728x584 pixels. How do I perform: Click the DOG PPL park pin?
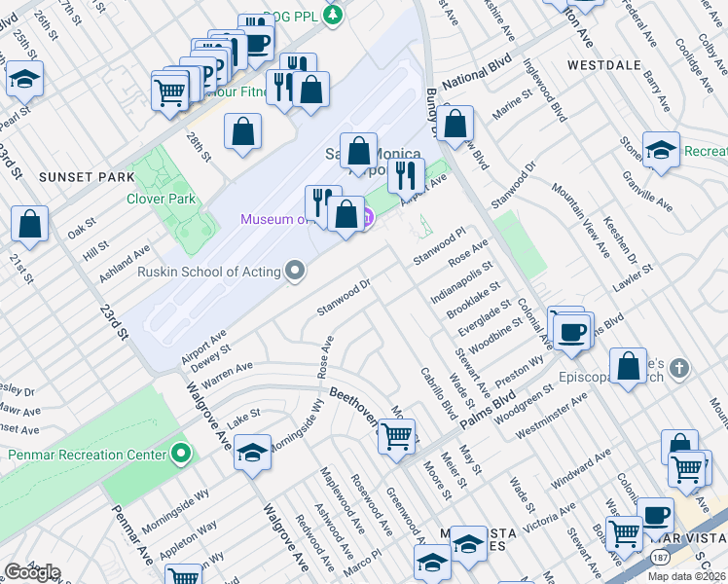point(333,17)
